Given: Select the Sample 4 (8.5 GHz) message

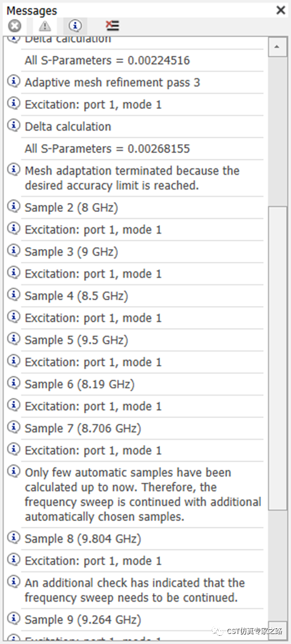Looking at the screenshot, I should coord(142,296).
